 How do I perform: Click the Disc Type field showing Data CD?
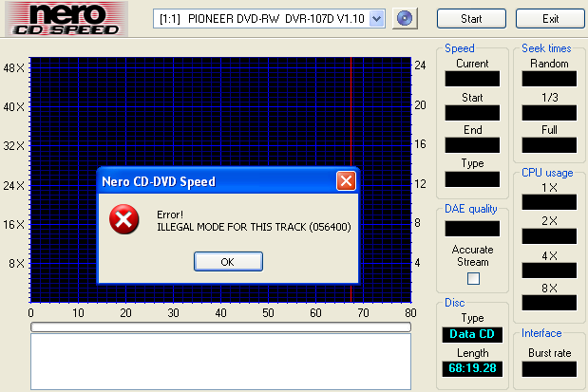click(473, 335)
